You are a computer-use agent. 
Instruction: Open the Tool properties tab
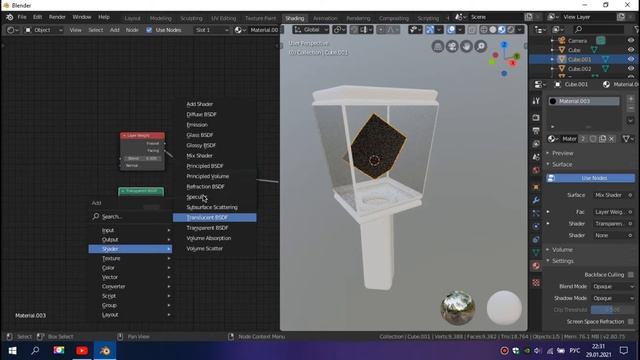point(536,101)
